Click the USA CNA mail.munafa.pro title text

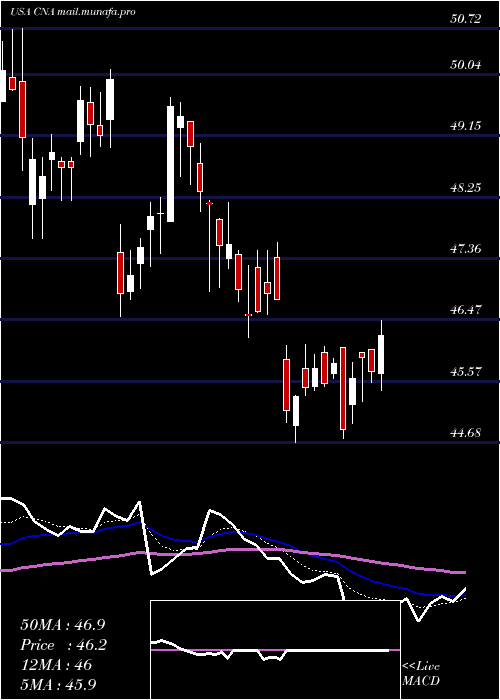[x=73, y=12]
